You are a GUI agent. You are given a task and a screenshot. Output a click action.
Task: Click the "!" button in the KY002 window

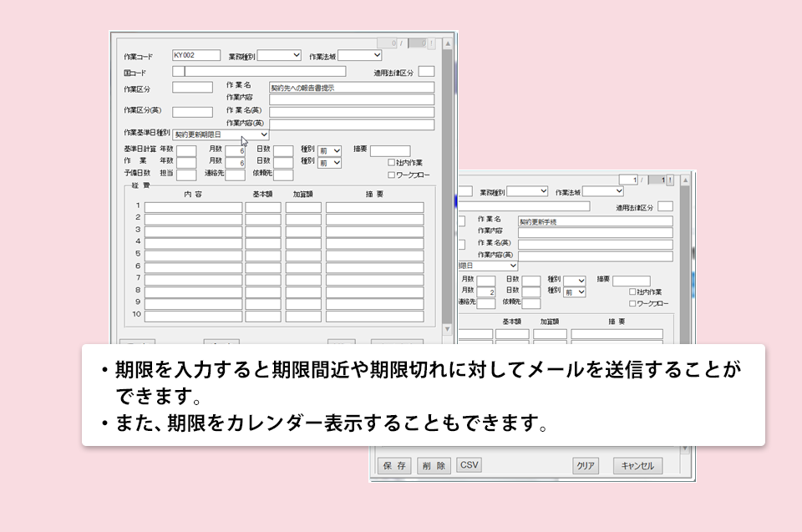tap(431, 43)
